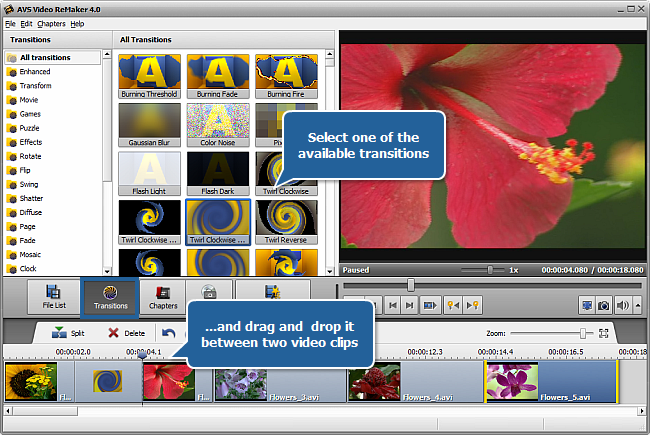
Task: Open the Chapters menu
Action: [x=51, y=24]
